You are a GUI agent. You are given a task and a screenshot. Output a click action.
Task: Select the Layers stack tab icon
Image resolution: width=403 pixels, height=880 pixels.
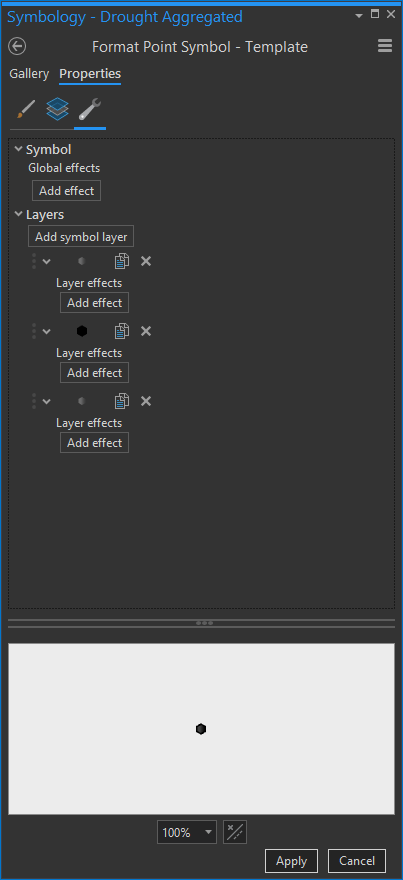click(x=57, y=109)
